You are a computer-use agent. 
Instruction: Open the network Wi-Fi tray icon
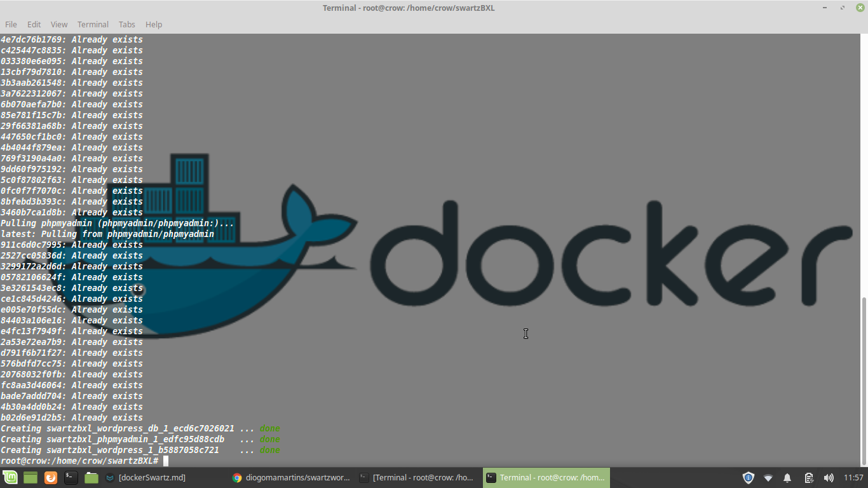click(x=768, y=478)
